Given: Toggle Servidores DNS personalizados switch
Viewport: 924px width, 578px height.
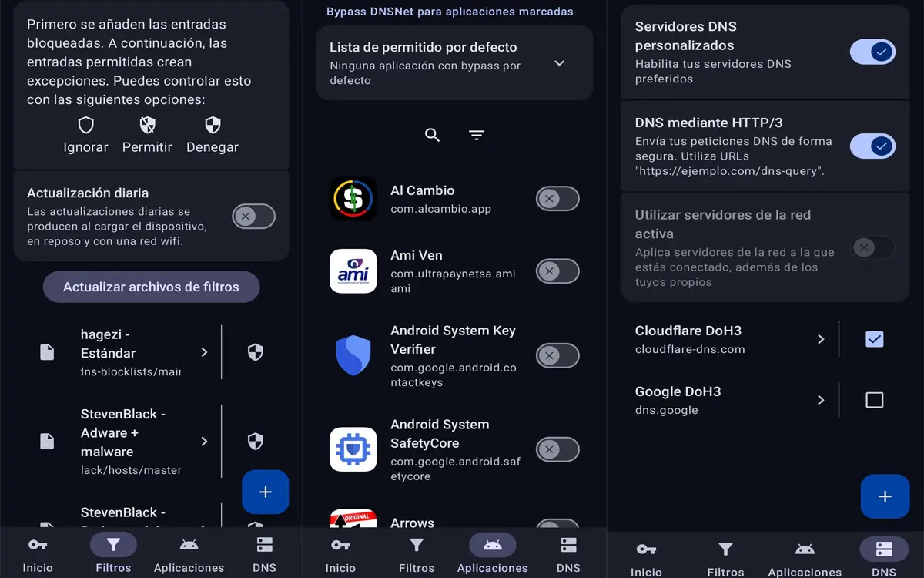Looking at the screenshot, I should click(872, 52).
